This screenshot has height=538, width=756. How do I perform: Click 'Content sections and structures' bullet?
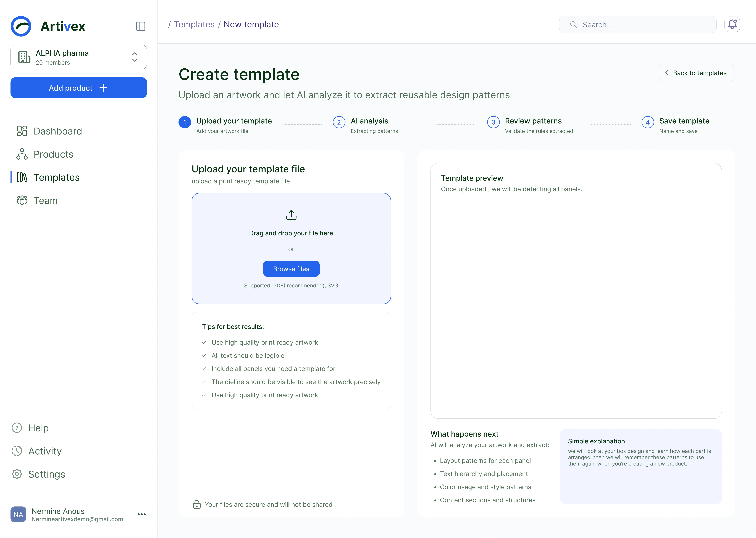pos(488,500)
